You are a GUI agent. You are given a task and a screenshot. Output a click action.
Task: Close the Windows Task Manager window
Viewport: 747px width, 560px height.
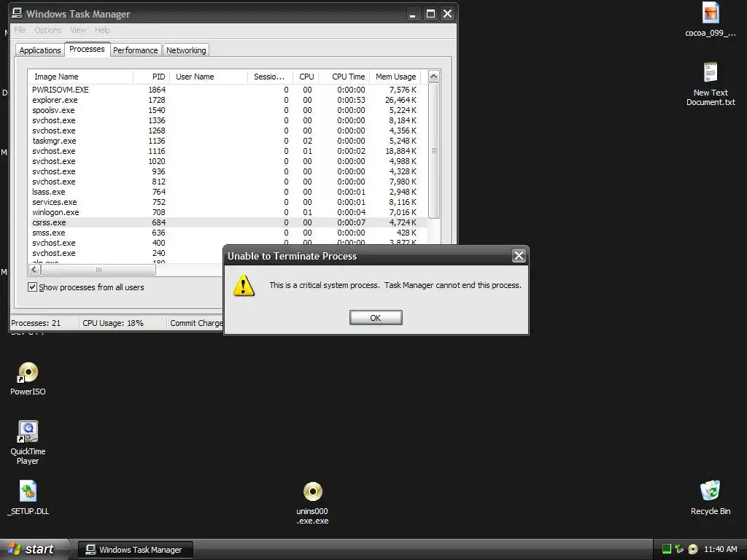(447, 14)
